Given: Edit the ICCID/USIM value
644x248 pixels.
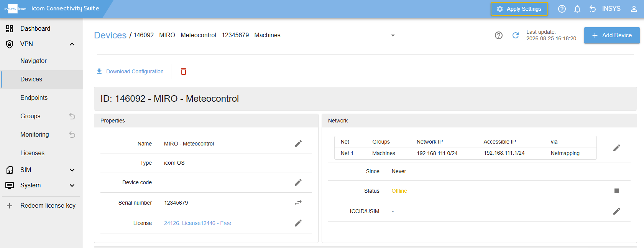Looking at the screenshot, I should [x=617, y=211].
